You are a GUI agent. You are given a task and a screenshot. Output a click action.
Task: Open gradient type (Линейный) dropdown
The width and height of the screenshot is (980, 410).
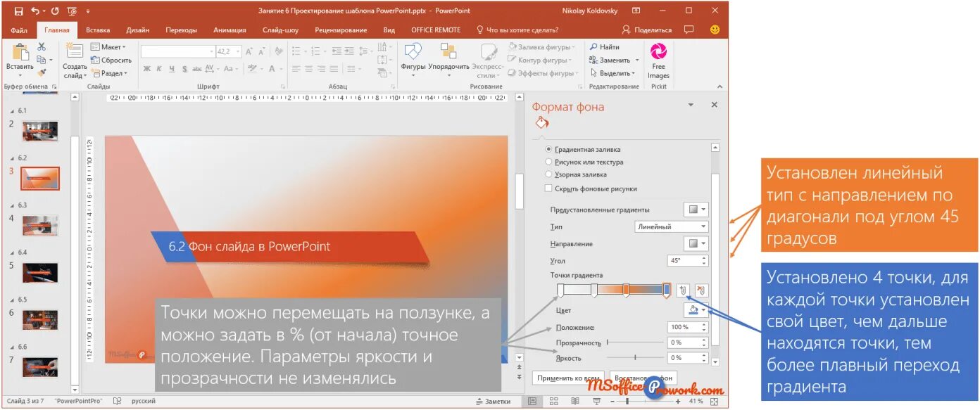[x=670, y=226]
